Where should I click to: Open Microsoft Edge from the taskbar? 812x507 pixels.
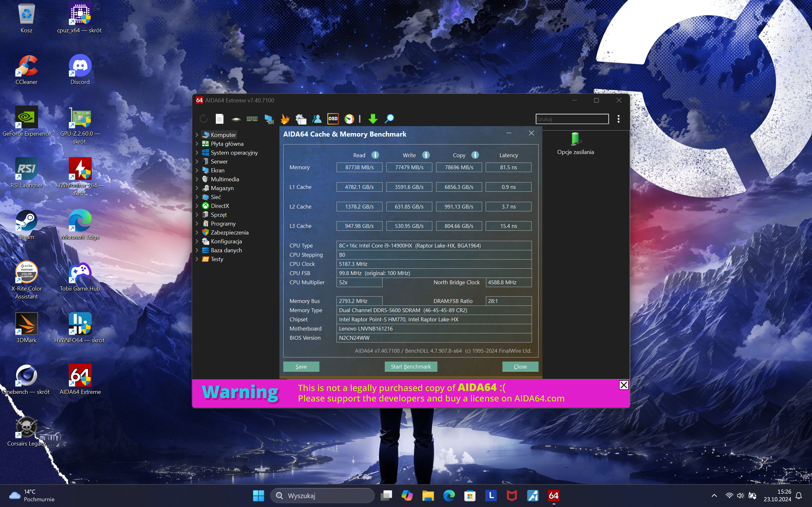tap(449, 495)
